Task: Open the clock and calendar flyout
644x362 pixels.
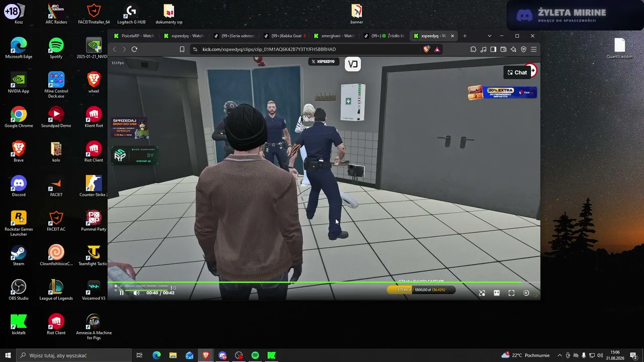Action: coord(615,355)
